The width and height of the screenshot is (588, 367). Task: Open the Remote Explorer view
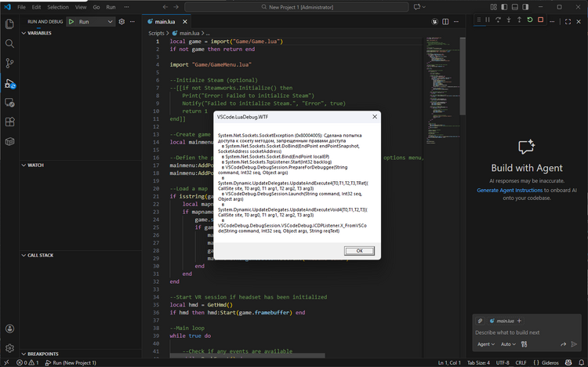coord(9,103)
